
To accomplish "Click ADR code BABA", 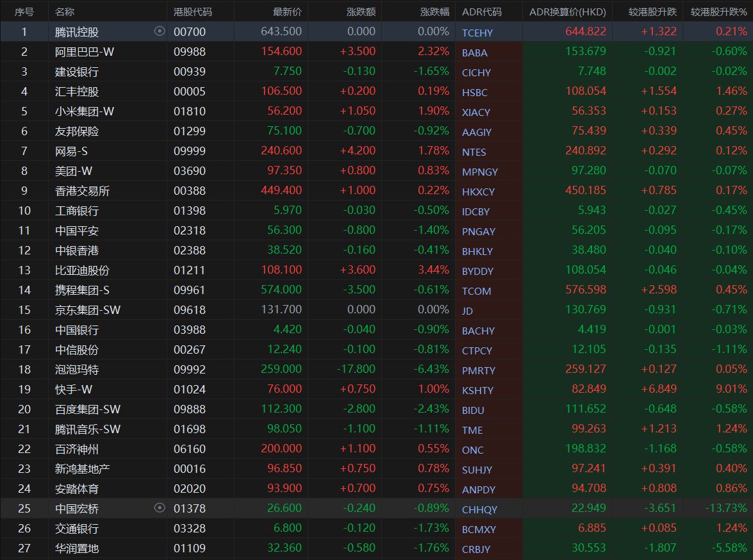I will tap(474, 53).
